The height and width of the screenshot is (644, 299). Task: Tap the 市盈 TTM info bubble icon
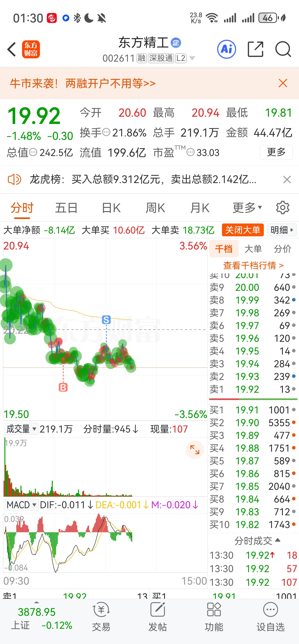[x=190, y=152]
